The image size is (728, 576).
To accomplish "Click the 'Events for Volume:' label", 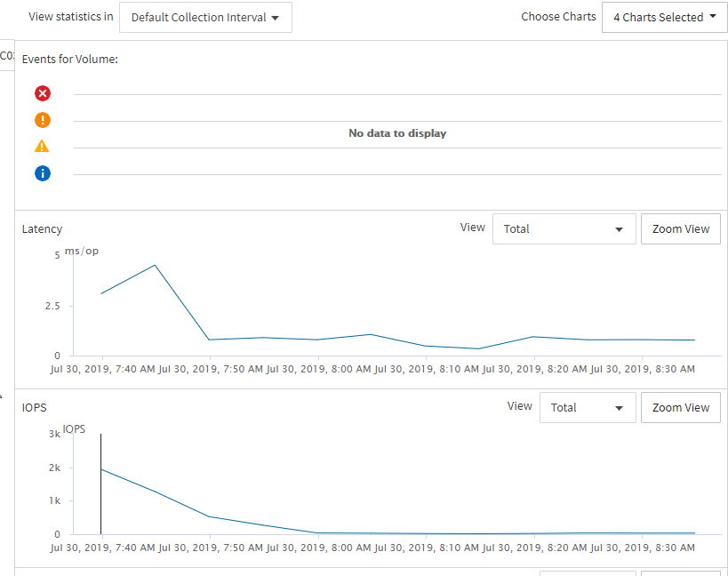I will [x=70, y=60].
